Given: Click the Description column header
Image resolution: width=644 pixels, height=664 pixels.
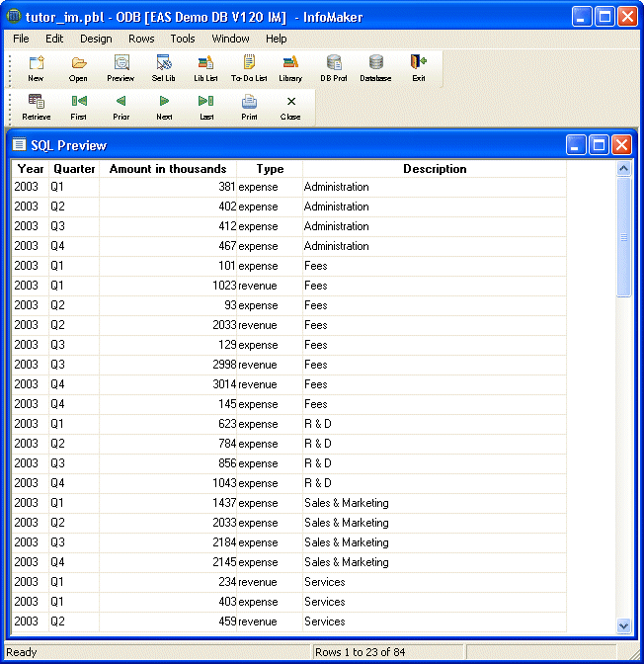Looking at the screenshot, I should point(435,169).
